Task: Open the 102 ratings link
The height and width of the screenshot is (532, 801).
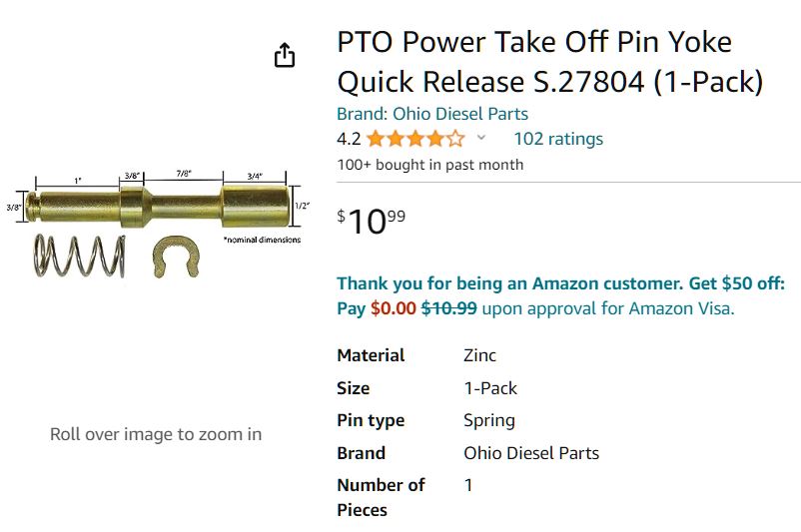Action: [557, 139]
